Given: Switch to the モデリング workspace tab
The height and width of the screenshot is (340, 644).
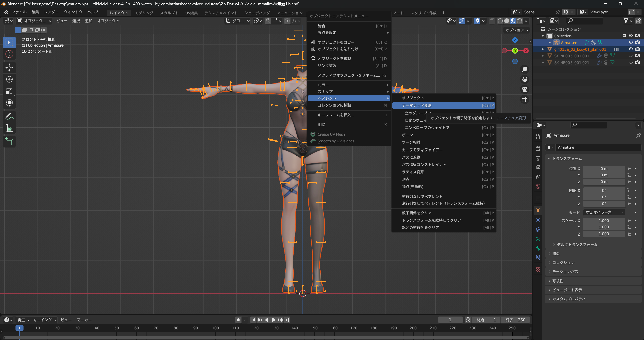Looking at the screenshot, I should tap(144, 13).
